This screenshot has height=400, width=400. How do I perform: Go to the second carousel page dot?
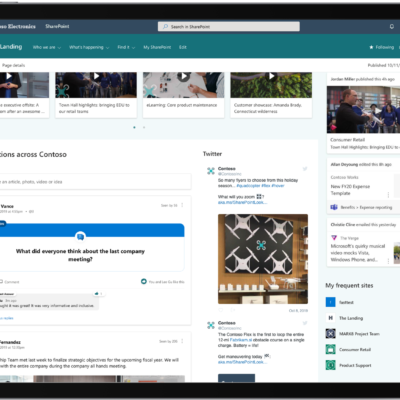coord(144,127)
